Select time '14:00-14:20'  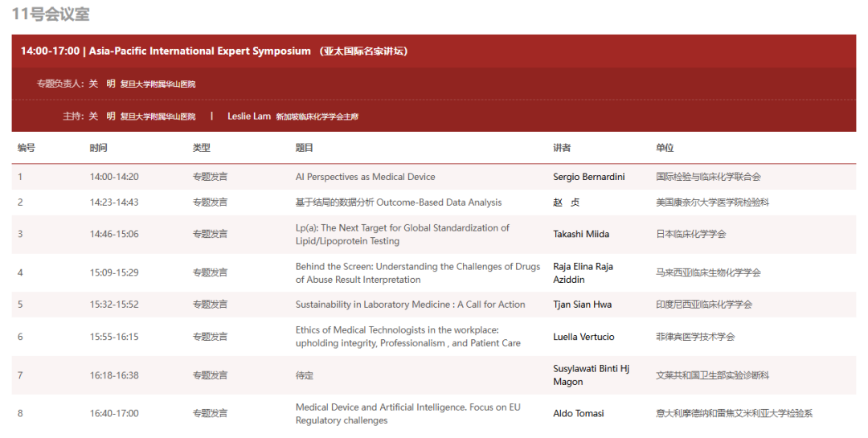click(114, 177)
